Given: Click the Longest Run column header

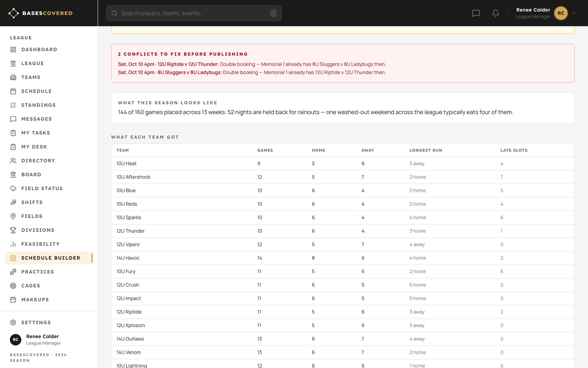Looking at the screenshot, I should click(x=426, y=151).
